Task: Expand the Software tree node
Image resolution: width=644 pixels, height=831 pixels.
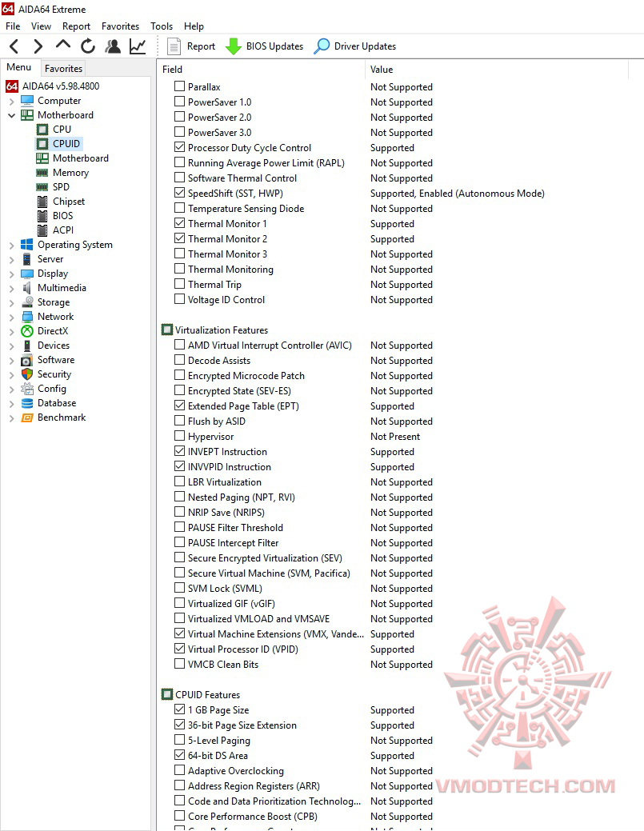Action: coord(11,360)
